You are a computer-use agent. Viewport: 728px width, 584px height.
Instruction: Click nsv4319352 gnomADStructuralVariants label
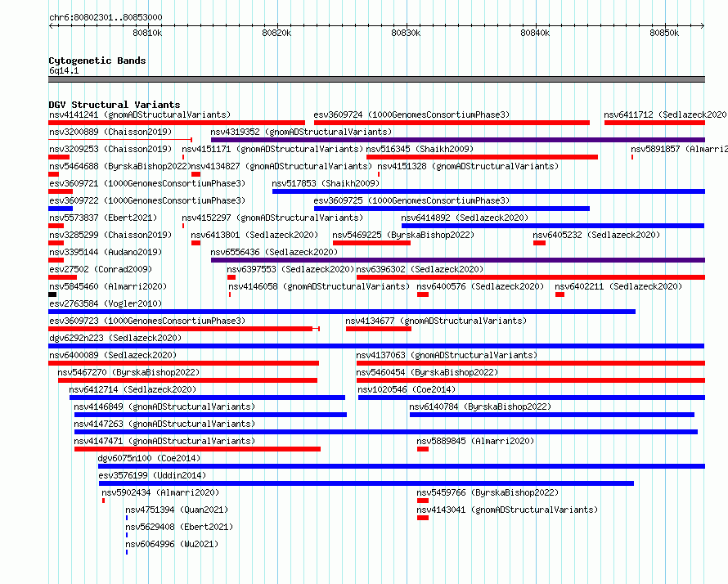coord(301,132)
